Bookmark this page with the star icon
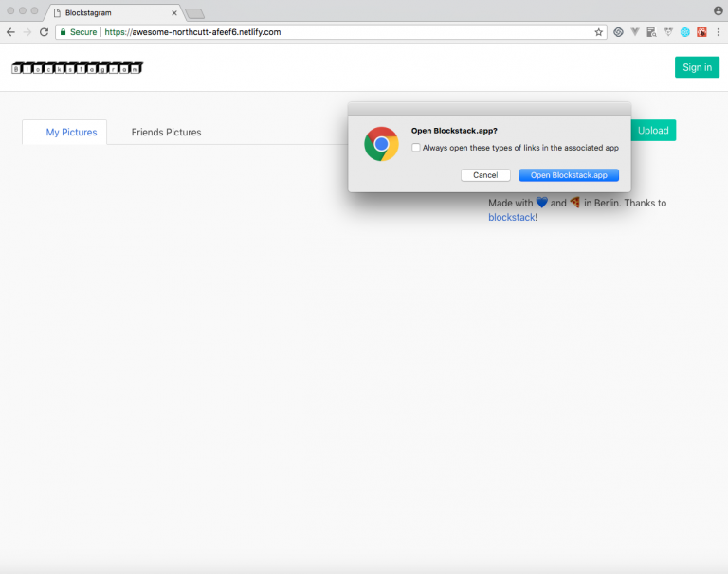728x574 pixels. point(598,31)
